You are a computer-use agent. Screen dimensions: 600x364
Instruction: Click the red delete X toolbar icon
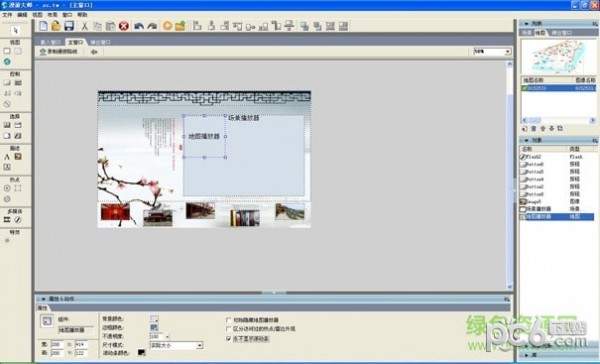pyautogui.click(x=124, y=26)
